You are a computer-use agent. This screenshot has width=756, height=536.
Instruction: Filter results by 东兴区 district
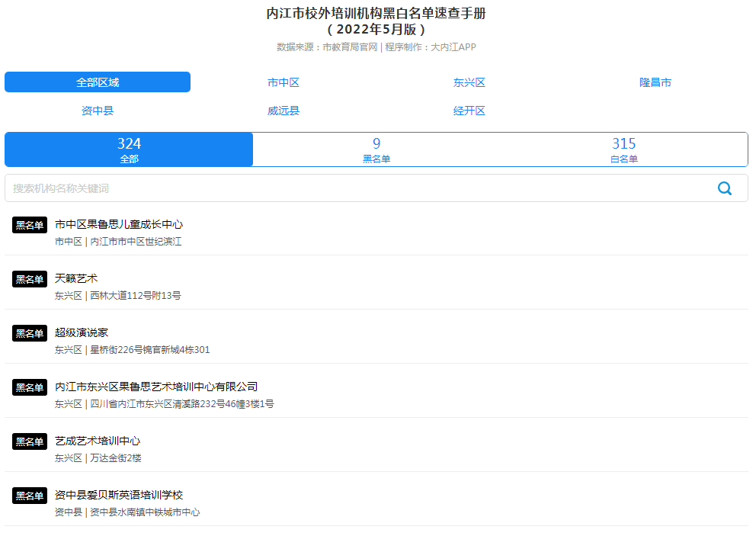469,82
